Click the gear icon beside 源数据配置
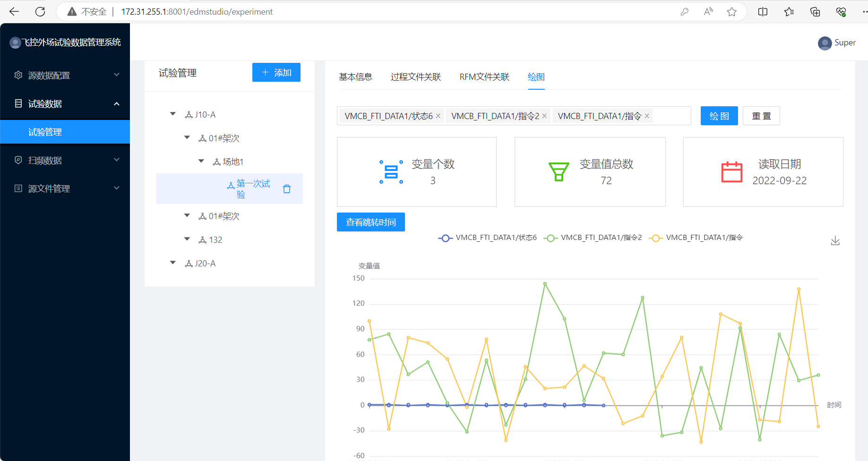 point(18,75)
